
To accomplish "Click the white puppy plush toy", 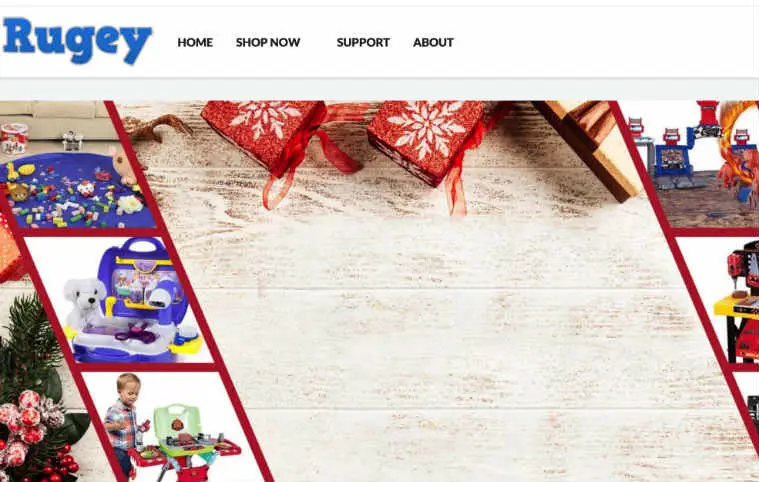I will pyautogui.click(x=86, y=302).
